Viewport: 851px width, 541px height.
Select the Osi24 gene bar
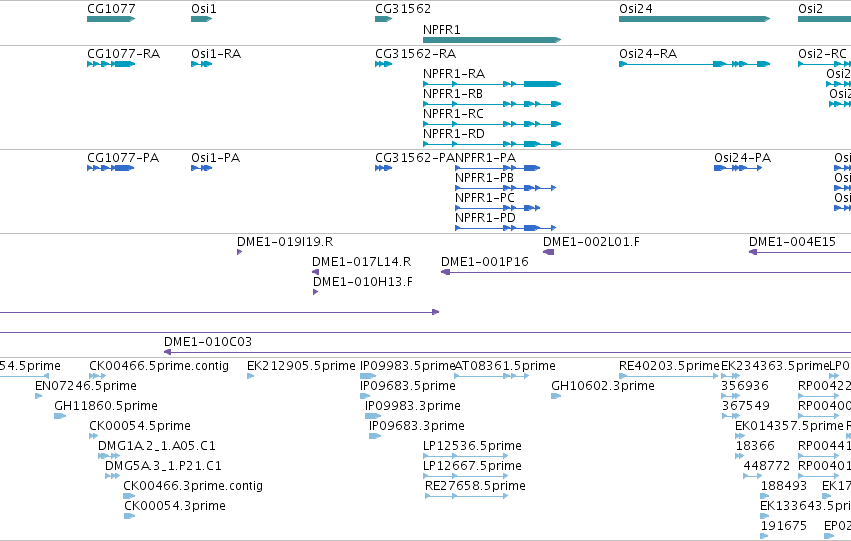[x=694, y=19]
